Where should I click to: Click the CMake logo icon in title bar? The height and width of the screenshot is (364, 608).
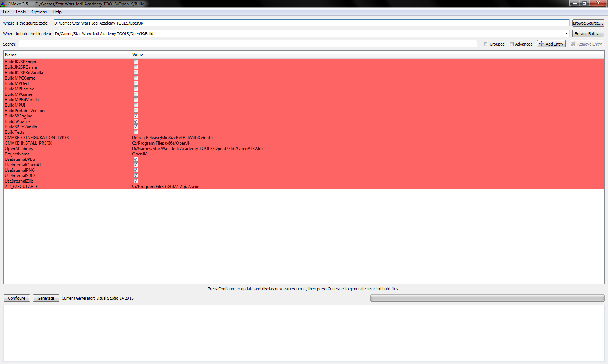(3, 4)
